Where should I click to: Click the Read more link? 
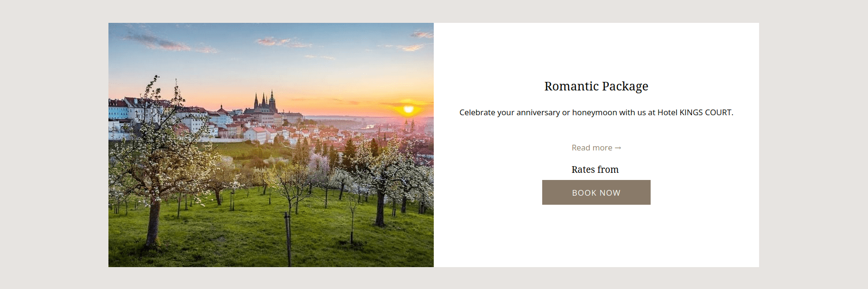pos(592,148)
